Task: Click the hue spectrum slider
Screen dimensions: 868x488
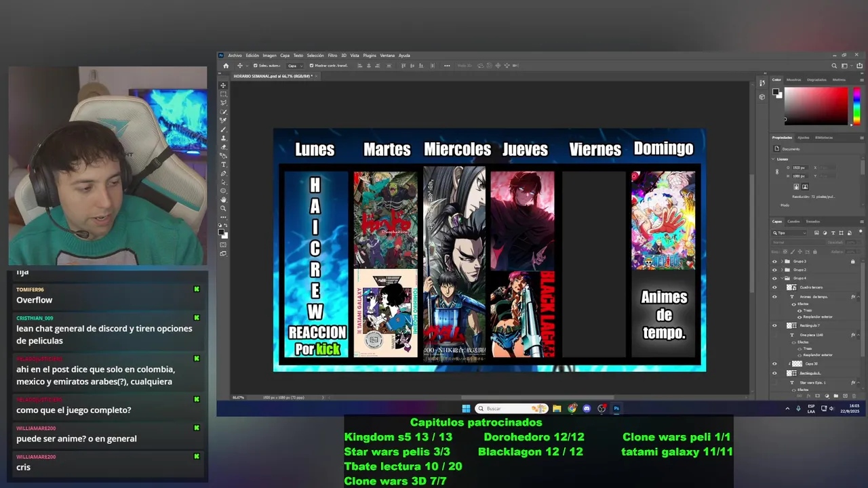Action: 856,106
